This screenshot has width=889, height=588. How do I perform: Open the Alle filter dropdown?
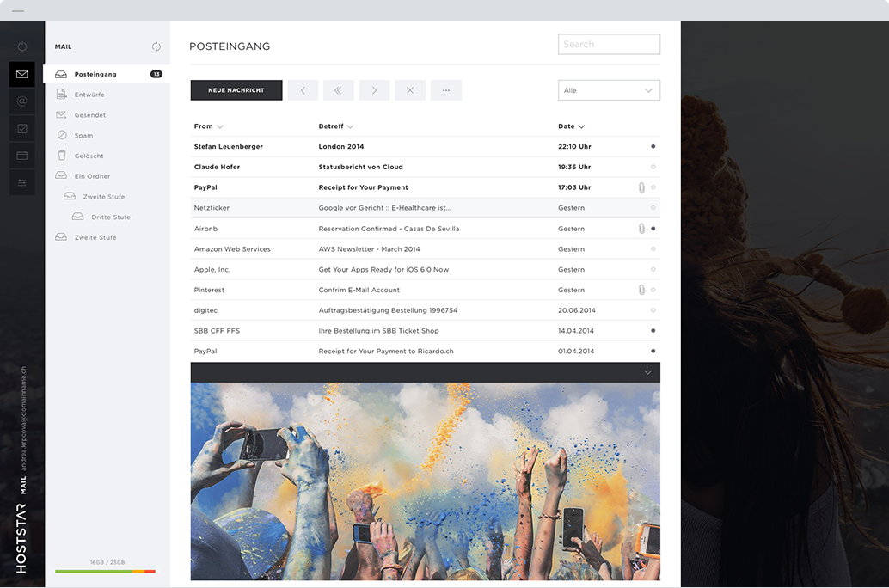tap(609, 89)
